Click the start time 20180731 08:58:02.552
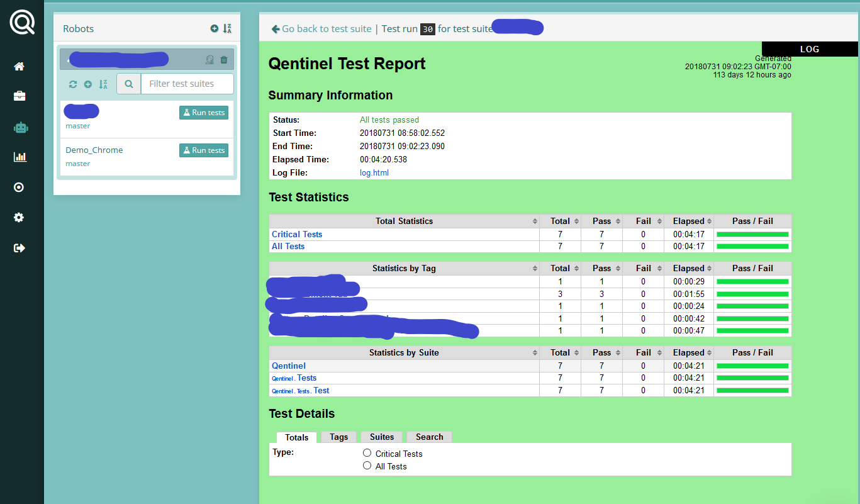 point(402,133)
